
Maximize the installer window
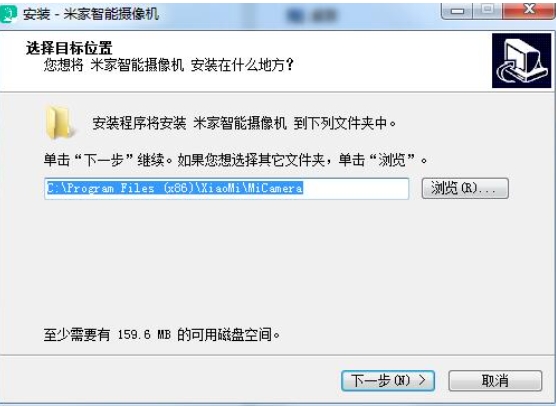click(487, 10)
